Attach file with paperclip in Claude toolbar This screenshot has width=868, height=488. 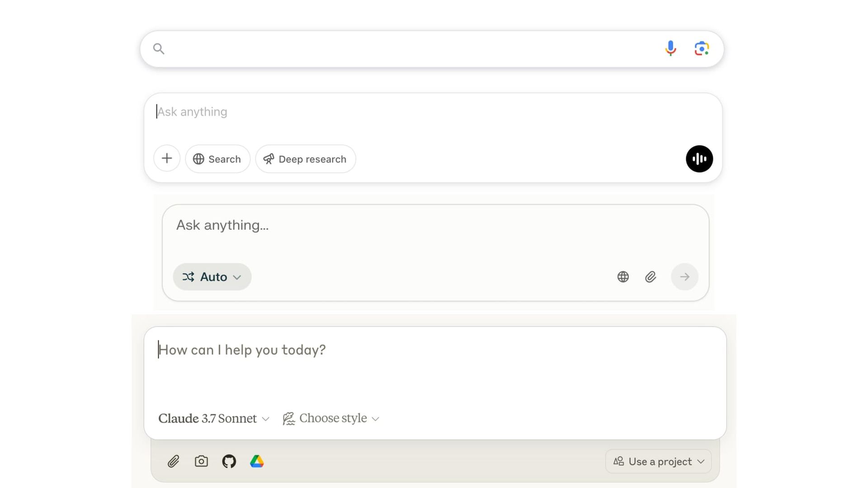pyautogui.click(x=174, y=461)
